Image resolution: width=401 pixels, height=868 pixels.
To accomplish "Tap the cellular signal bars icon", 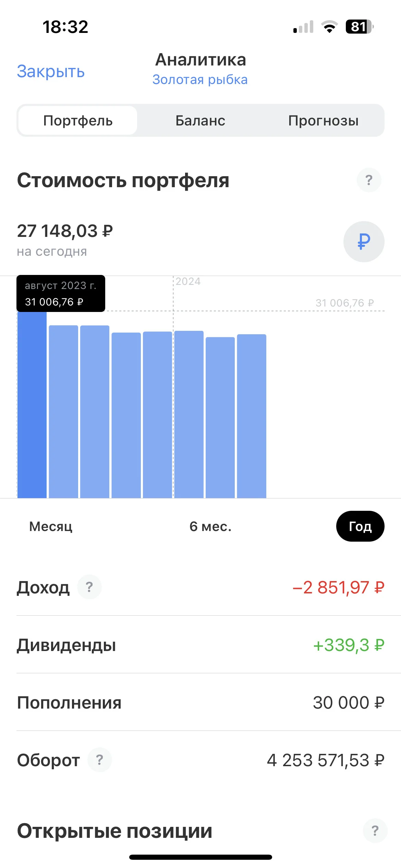I will tap(303, 27).
